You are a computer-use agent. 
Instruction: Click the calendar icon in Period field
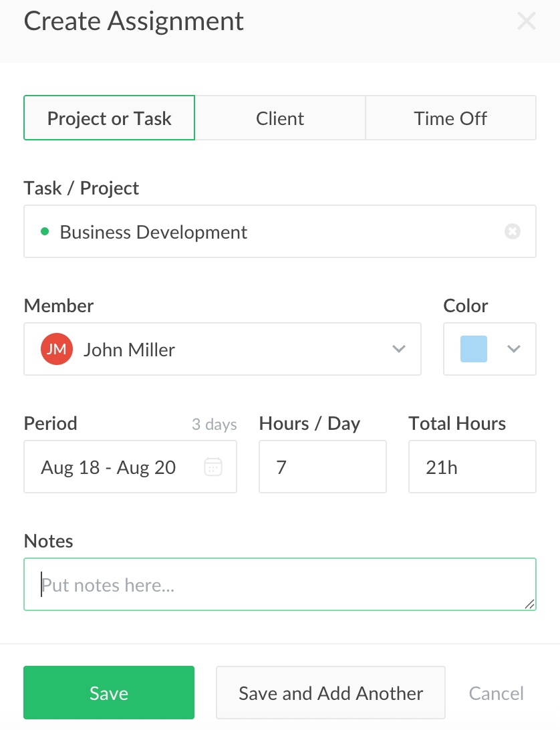click(213, 467)
